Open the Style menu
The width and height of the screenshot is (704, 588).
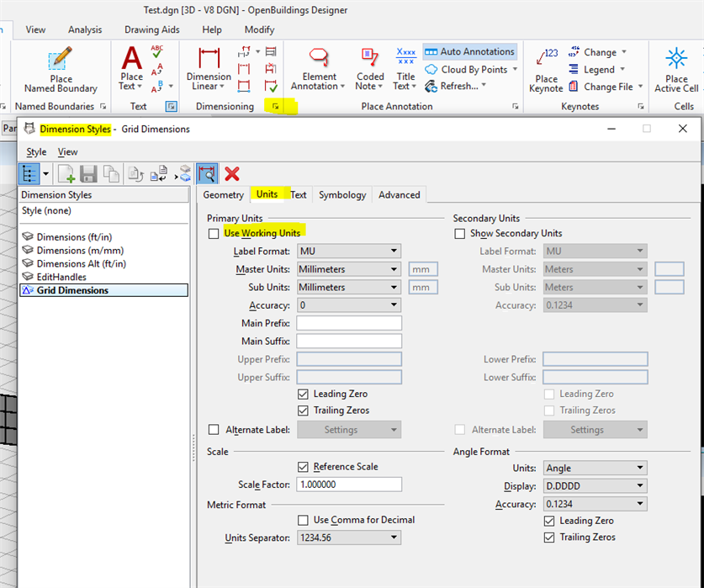pyautogui.click(x=36, y=152)
